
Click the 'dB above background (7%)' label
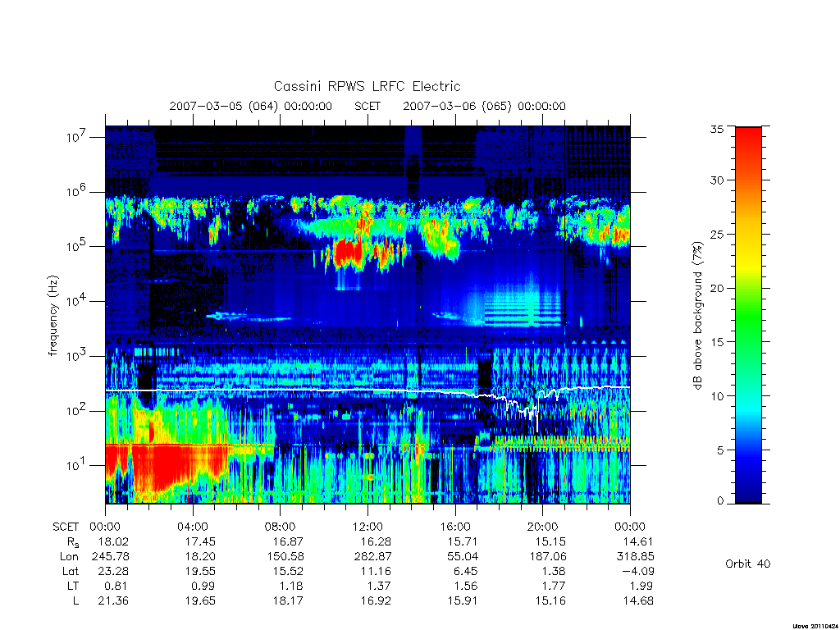tap(697, 315)
